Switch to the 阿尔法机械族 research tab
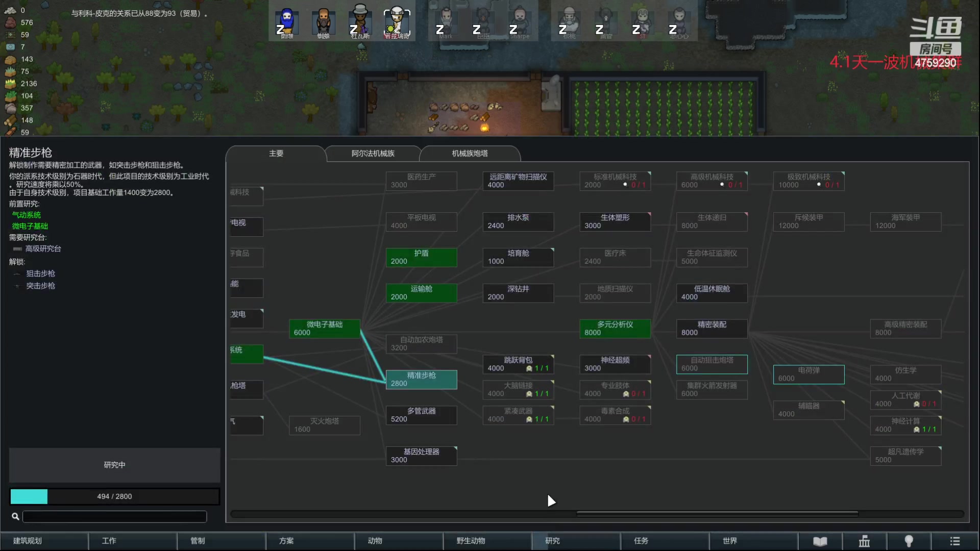 click(x=373, y=154)
